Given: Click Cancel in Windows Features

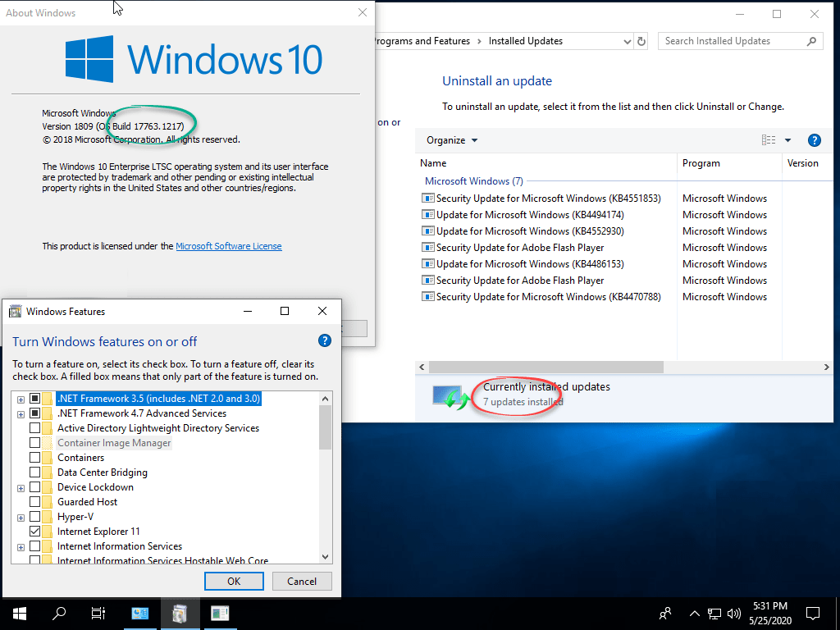Looking at the screenshot, I should tap(302, 582).
